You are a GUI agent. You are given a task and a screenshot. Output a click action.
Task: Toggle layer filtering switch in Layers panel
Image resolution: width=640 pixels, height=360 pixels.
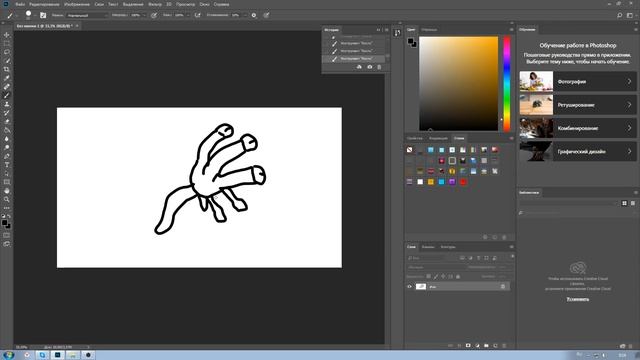[512, 257]
